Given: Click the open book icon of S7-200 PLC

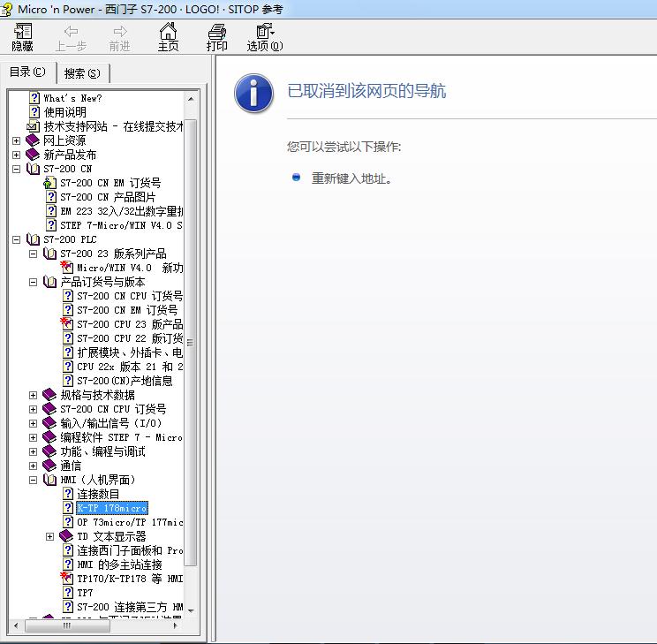Looking at the screenshot, I should (x=33, y=239).
